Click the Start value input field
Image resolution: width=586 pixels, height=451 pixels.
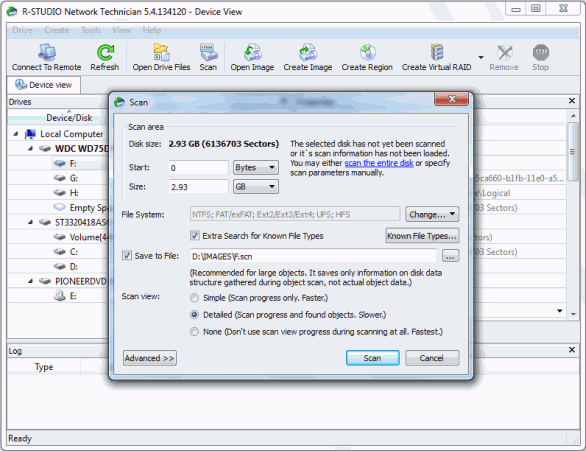pos(198,167)
